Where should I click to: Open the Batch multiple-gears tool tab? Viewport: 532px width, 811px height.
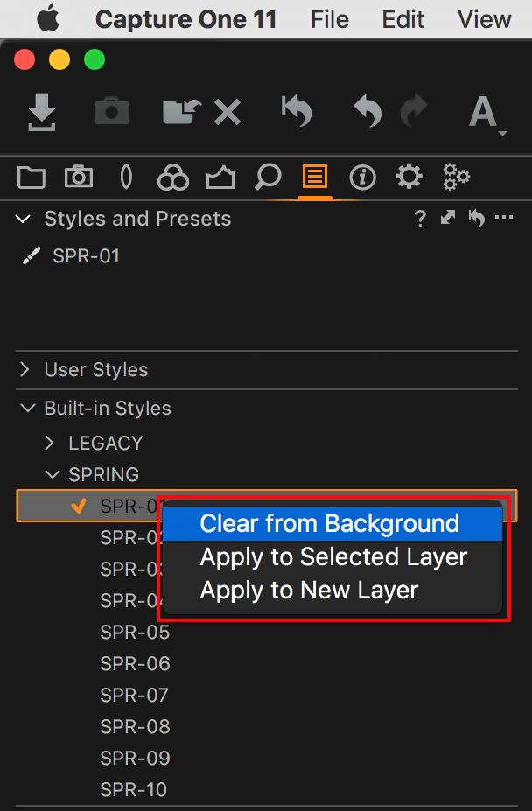click(457, 178)
